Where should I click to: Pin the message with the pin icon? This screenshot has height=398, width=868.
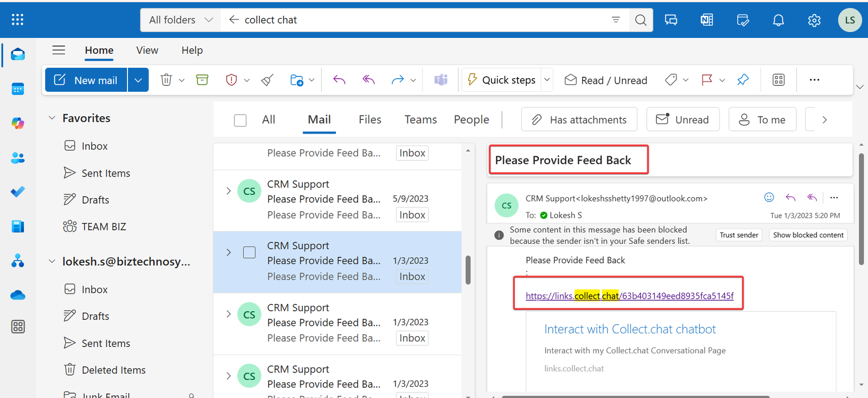point(743,80)
